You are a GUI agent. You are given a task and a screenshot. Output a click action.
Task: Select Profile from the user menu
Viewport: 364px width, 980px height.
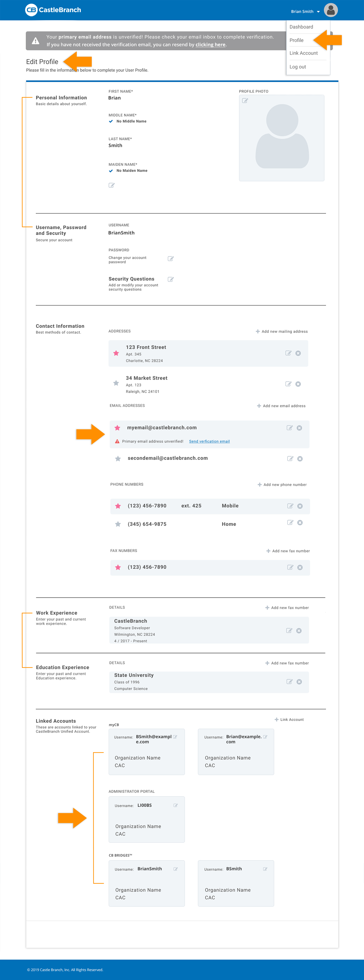(x=296, y=40)
